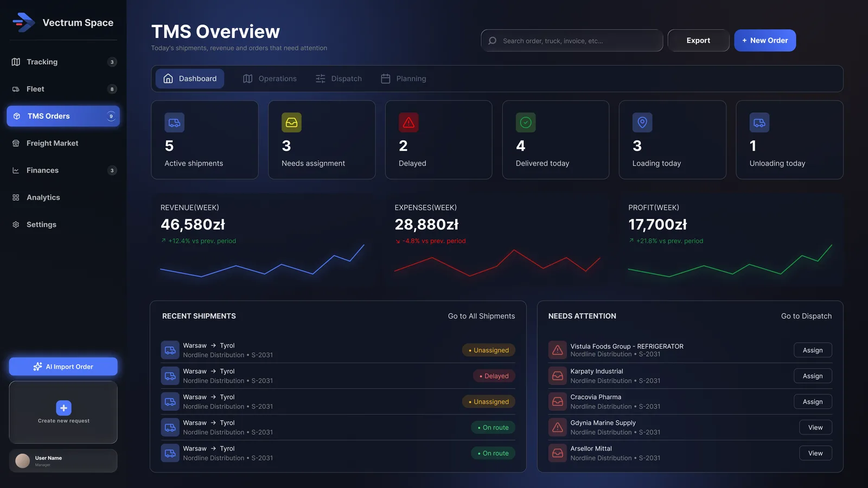The height and width of the screenshot is (488, 868).
Task: Assign the Karpaty Industrial order
Action: tap(813, 376)
